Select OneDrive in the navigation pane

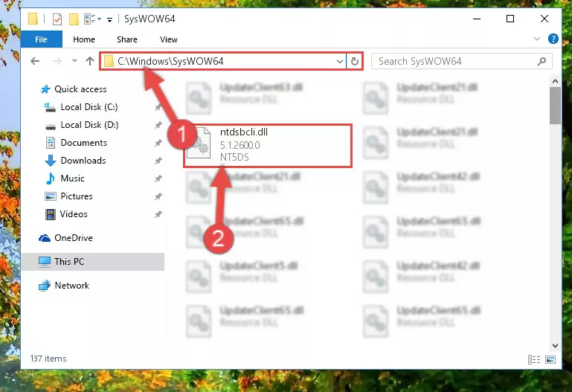[x=66, y=238]
